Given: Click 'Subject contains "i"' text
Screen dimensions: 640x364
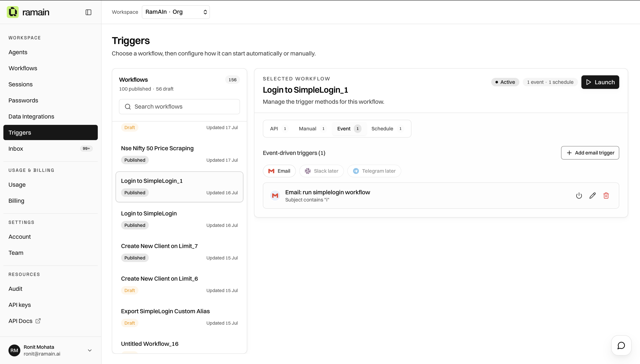Looking at the screenshot, I should [307, 200].
